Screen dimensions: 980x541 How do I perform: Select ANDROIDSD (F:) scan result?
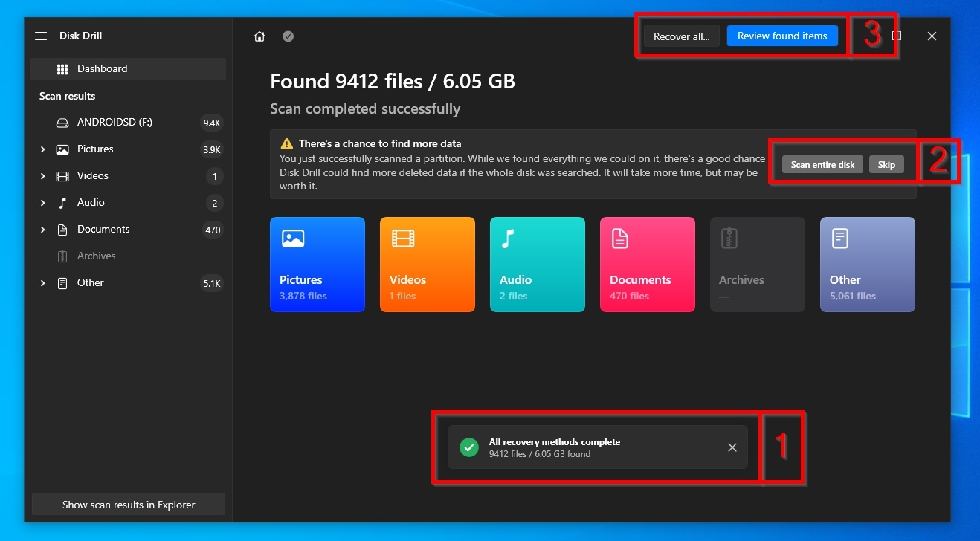[129, 123]
